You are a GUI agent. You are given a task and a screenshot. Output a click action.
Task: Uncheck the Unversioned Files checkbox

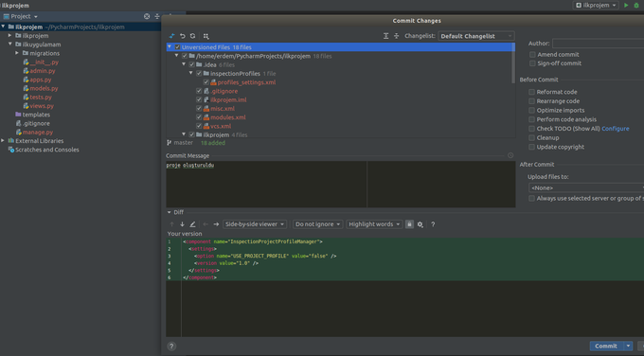pyautogui.click(x=177, y=47)
